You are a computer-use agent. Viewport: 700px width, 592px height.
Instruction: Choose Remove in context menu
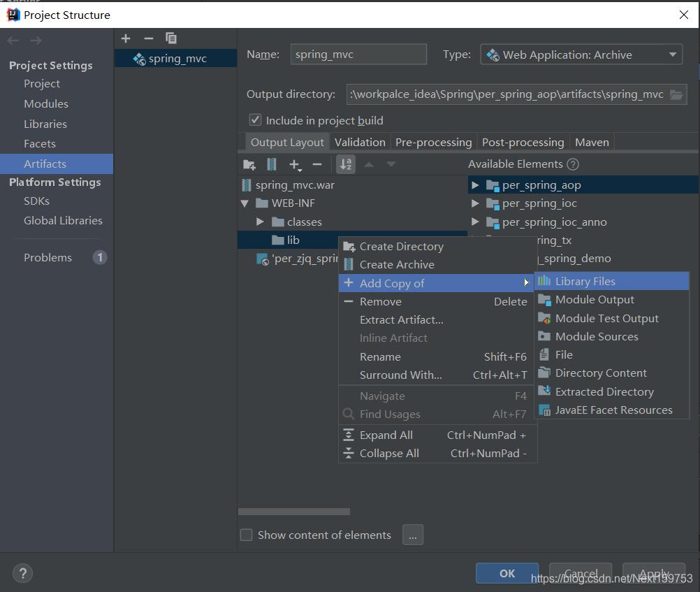tap(437, 301)
